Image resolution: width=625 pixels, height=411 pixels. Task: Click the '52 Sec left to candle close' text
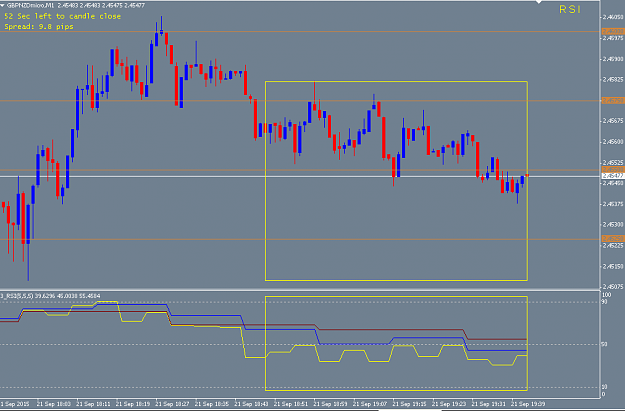[63, 16]
